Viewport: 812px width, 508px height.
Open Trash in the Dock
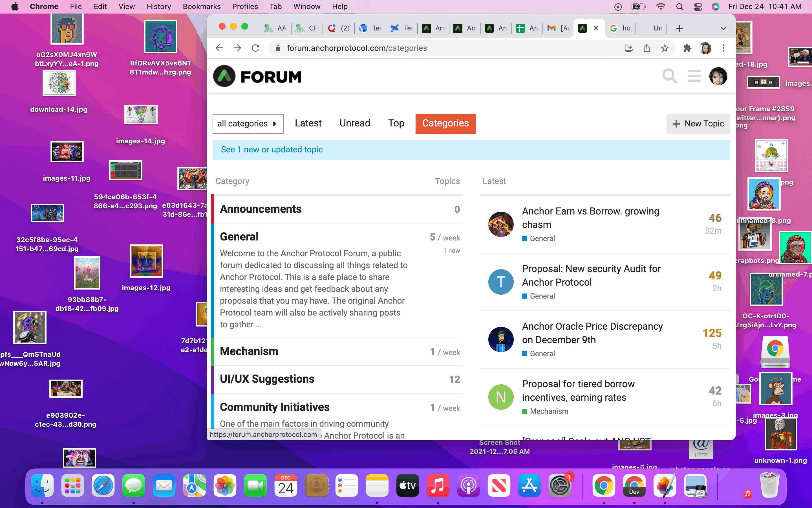pyautogui.click(x=770, y=485)
